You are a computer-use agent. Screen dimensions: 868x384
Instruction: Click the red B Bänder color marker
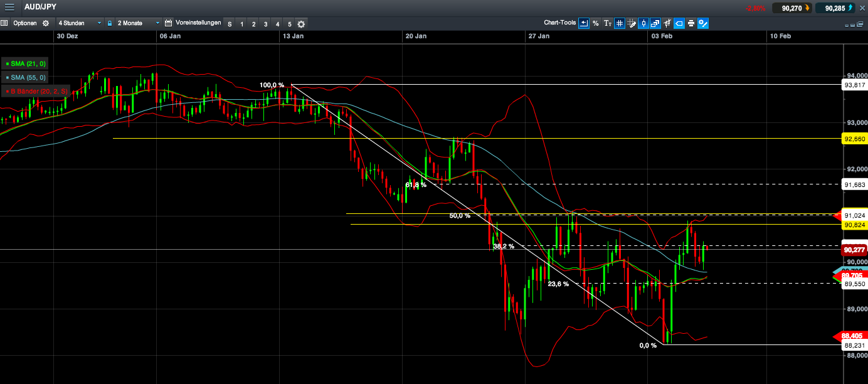pyautogui.click(x=7, y=91)
